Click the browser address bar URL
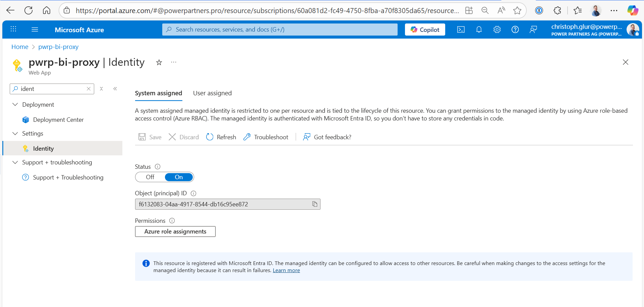The height and width of the screenshot is (307, 644). click(x=267, y=11)
